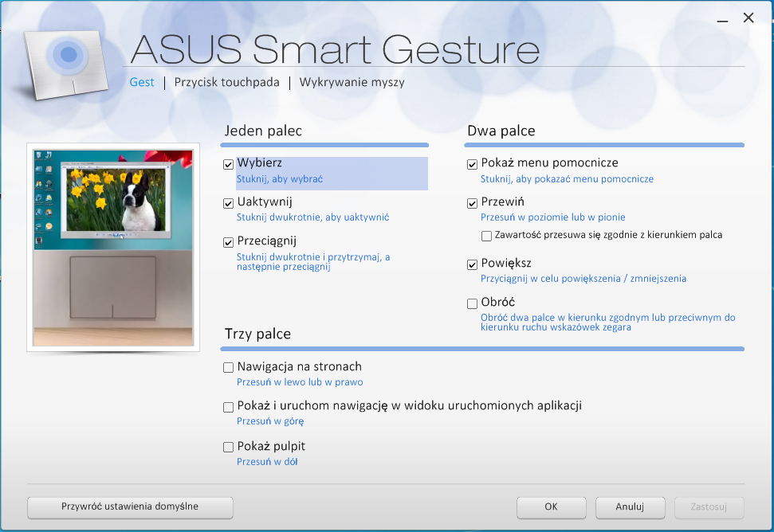Click 'Przesuń w górę' description
This screenshot has width=774, height=532.
[x=270, y=421]
